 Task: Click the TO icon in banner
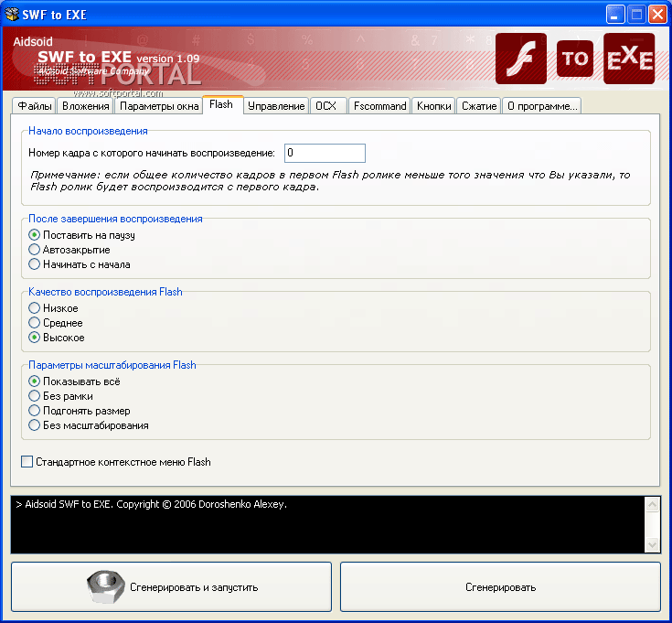pos(575,59)
